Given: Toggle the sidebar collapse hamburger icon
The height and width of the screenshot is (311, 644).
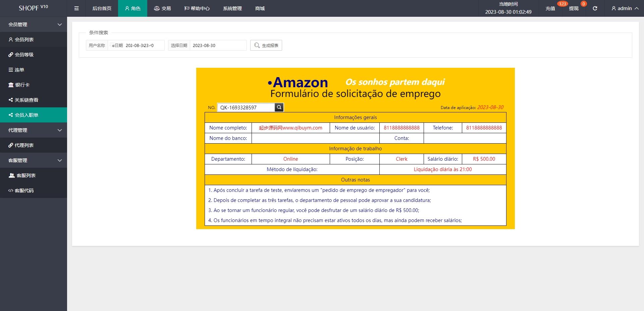Looking at the screenshot, I should coord(76,8).
